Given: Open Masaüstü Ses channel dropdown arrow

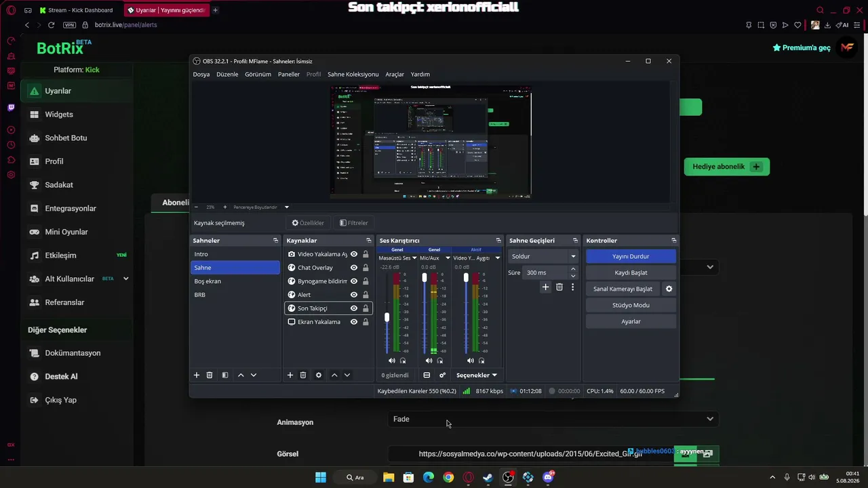Looking at the screenshot, I should (414, 258).
